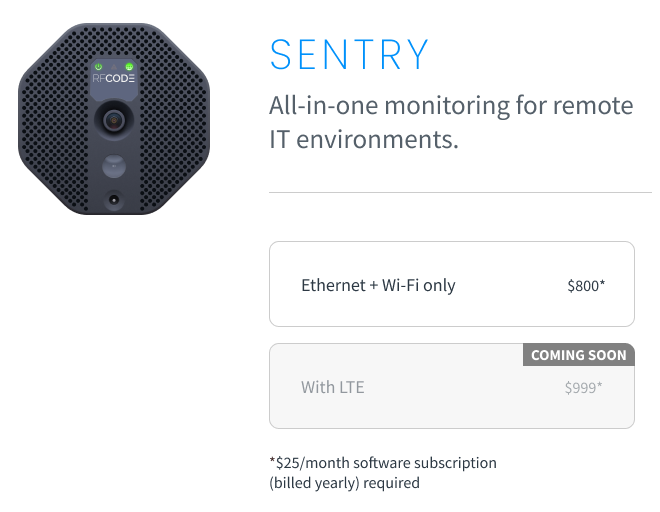Click the $25/month software subscription footnote
The image size is (660, 512).
pos(383,463)
